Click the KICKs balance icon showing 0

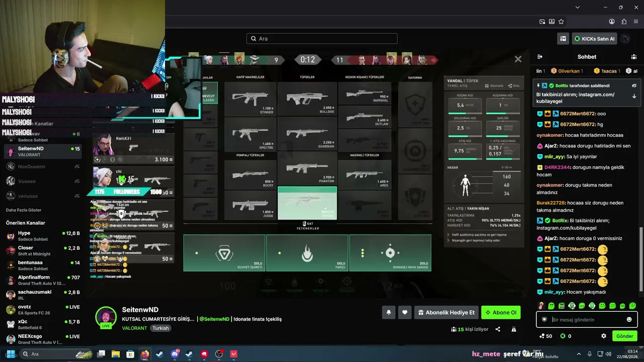point(566,336)
